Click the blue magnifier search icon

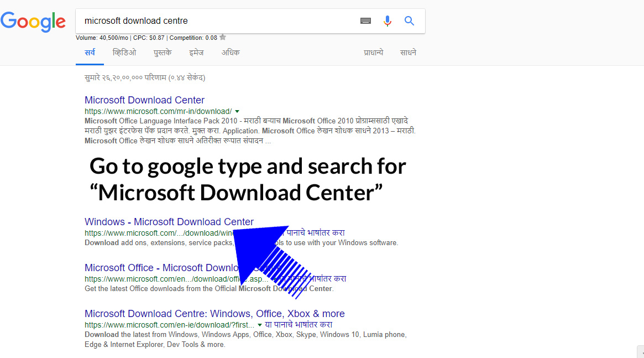[409, 20]
